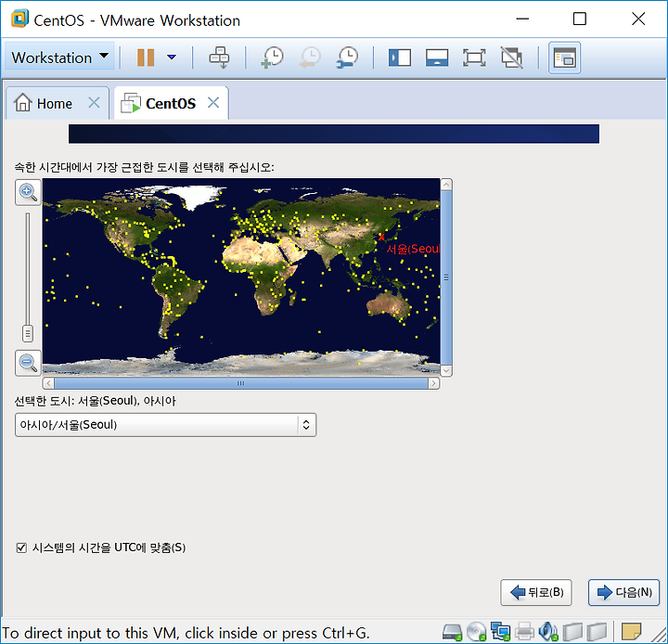Screen dimensions: 668x644
Task: Click the VMware Workstation title bar app icon
Action: tap(20, 19)
